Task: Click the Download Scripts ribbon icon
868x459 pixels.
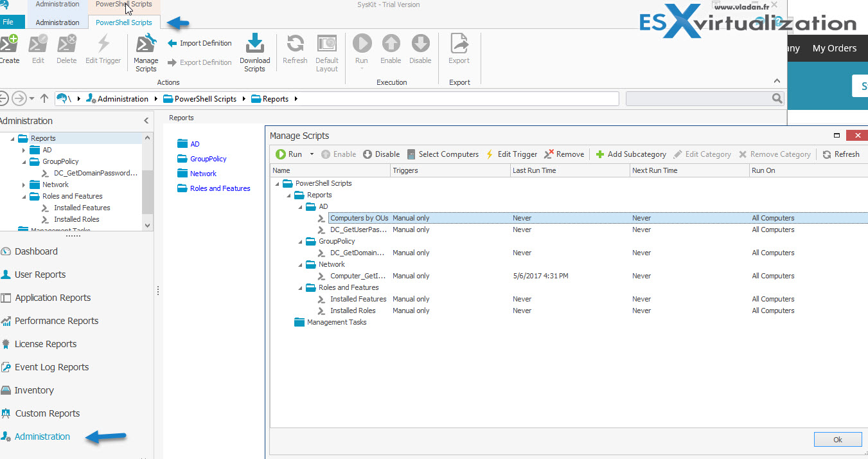Action: (x=255, y=44)
